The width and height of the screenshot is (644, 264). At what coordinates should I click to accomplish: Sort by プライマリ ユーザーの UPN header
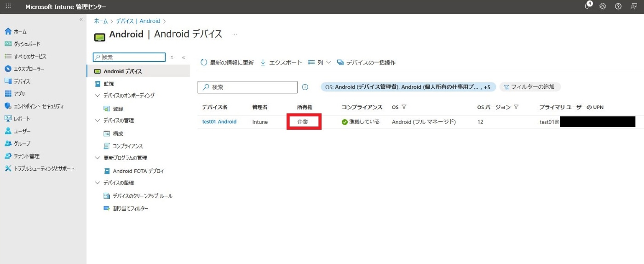tap(571, 107)
